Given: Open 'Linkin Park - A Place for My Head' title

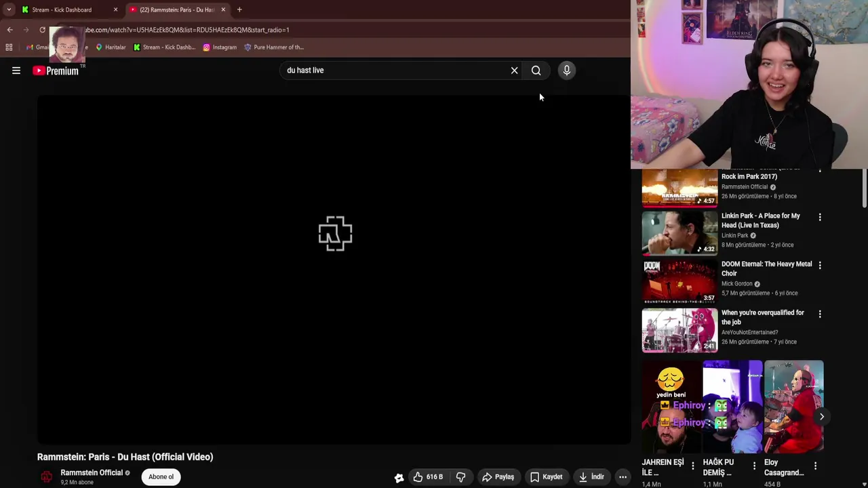Looking at the screenshot, I should pos(761,220).
